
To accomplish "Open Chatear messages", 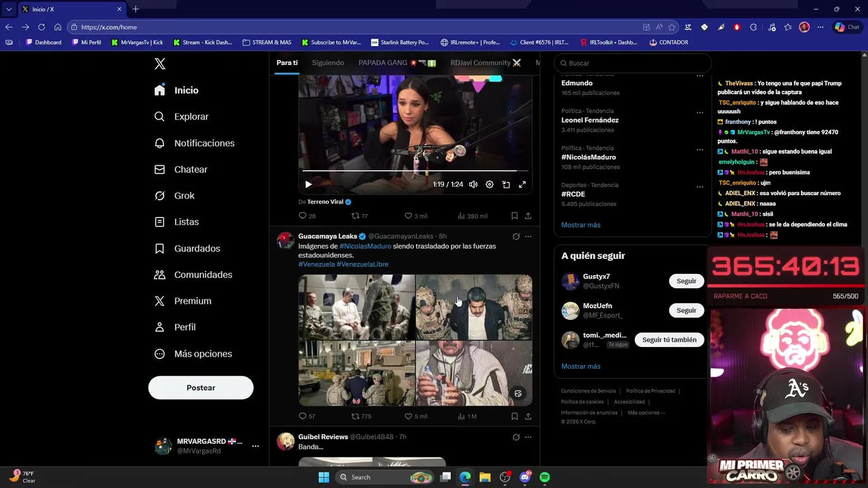I will click(181, 169).
